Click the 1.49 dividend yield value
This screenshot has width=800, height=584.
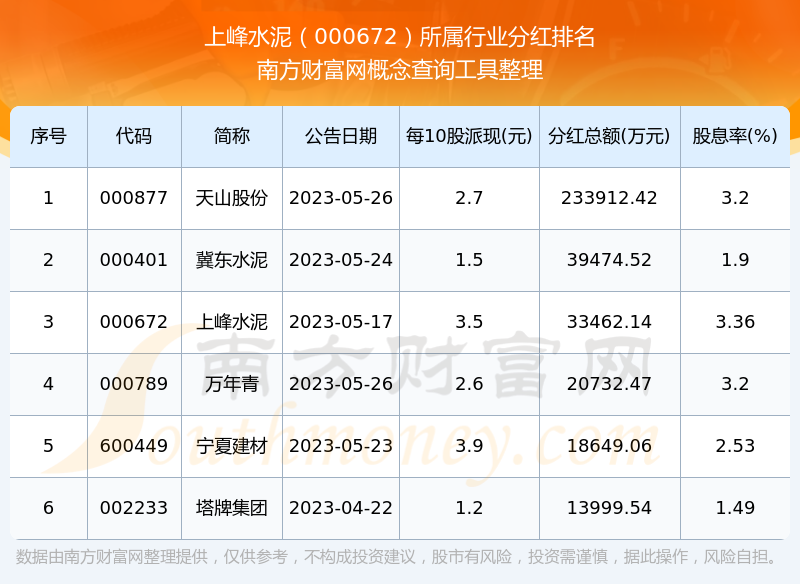(x=735, y=508)
